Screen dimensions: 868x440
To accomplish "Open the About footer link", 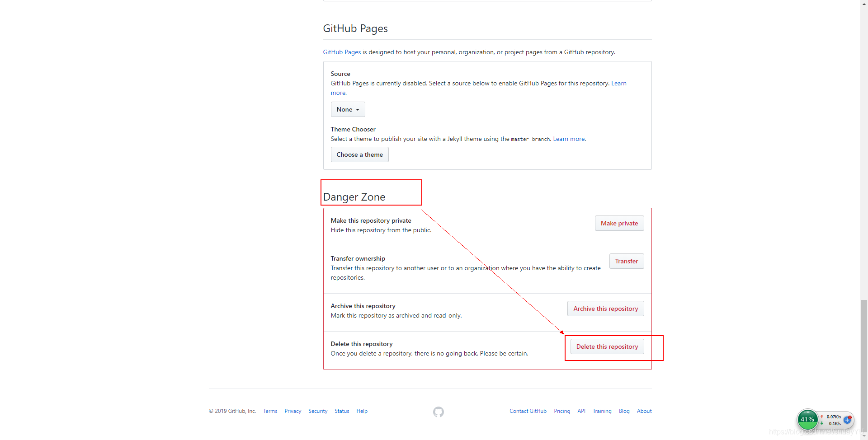I will [644, 411].
